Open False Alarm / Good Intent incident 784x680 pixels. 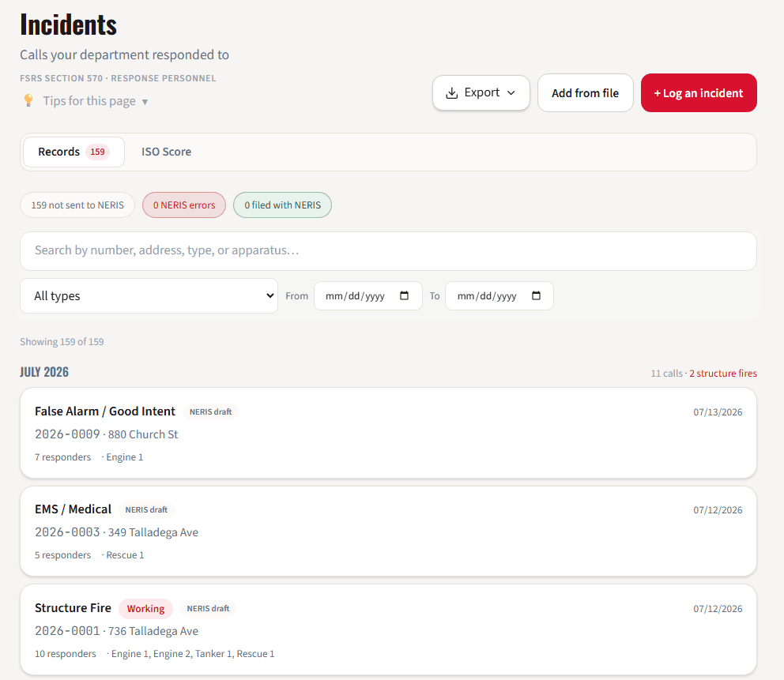click(388, 433)
